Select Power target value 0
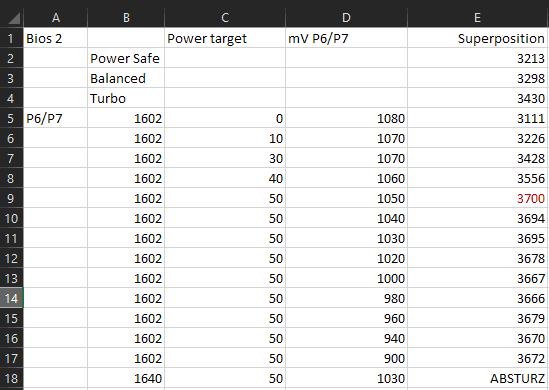 (x=225, y=118)
